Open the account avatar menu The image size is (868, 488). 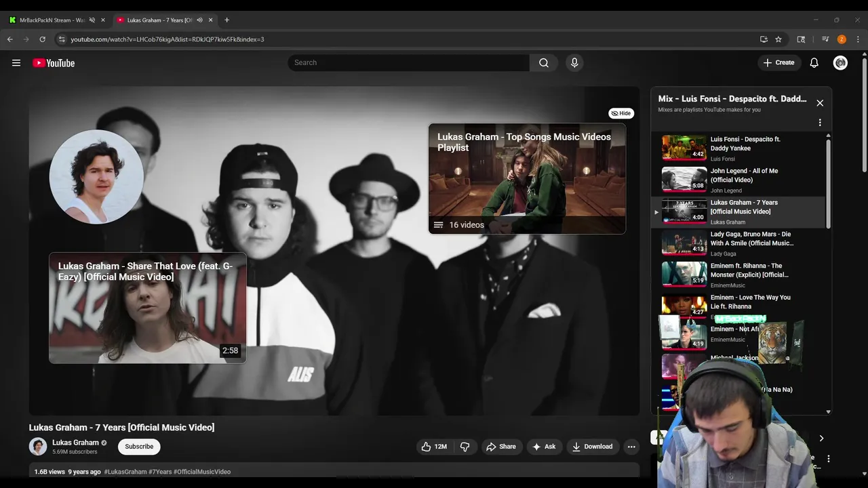(x=840, y=62)
